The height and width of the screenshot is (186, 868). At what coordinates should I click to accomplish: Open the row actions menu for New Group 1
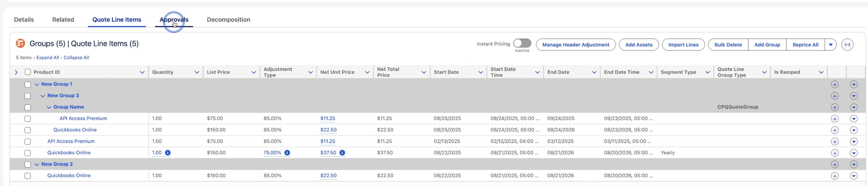[x=854, y=84]
